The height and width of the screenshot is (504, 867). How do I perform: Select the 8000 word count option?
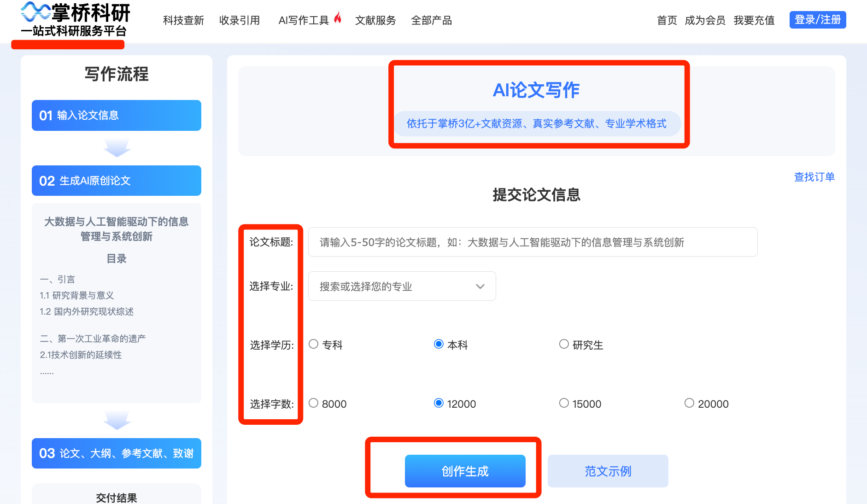314,403
